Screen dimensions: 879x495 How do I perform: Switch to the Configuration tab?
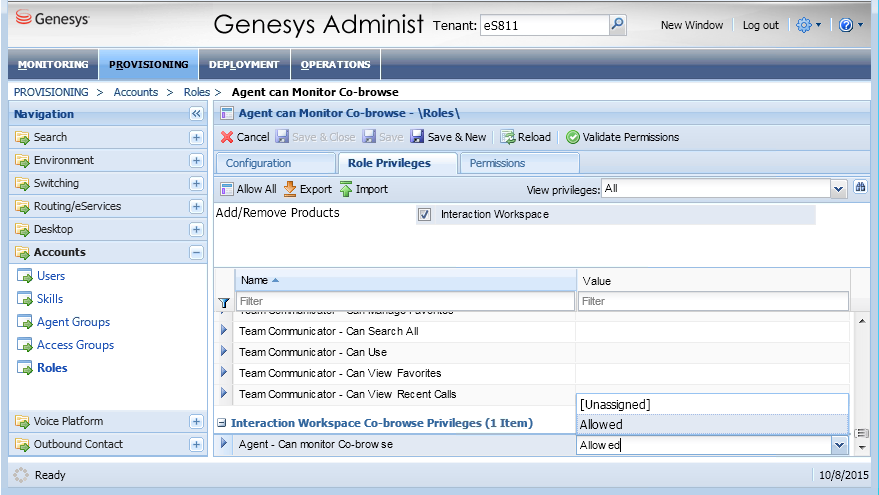275,163
